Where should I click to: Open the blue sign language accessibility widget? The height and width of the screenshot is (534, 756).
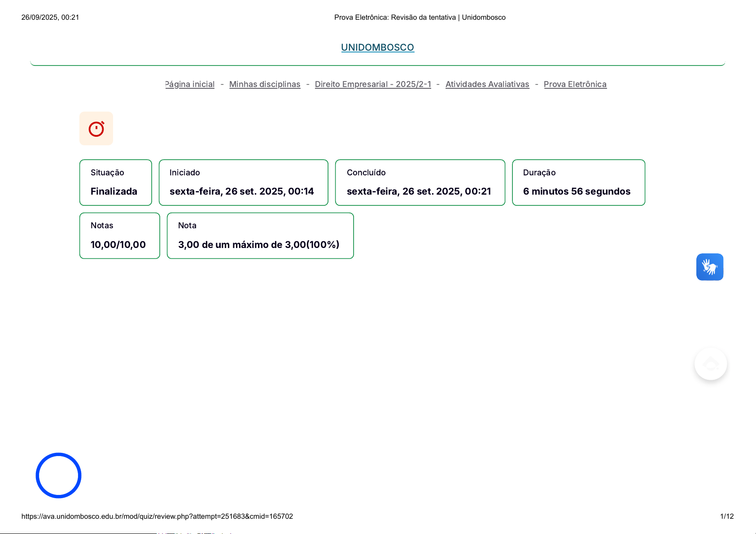(709, 267)
